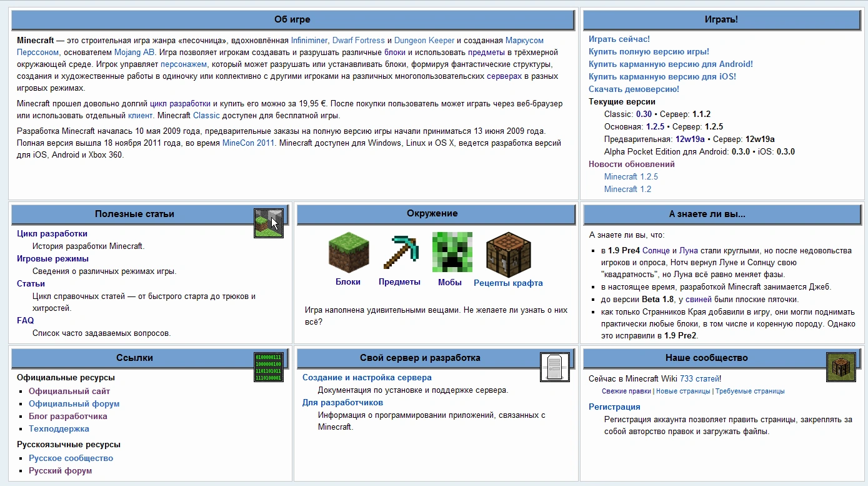Select the Creeper face Мобы icon
This screenshot has width=868, height=486.
pos(452,252)
